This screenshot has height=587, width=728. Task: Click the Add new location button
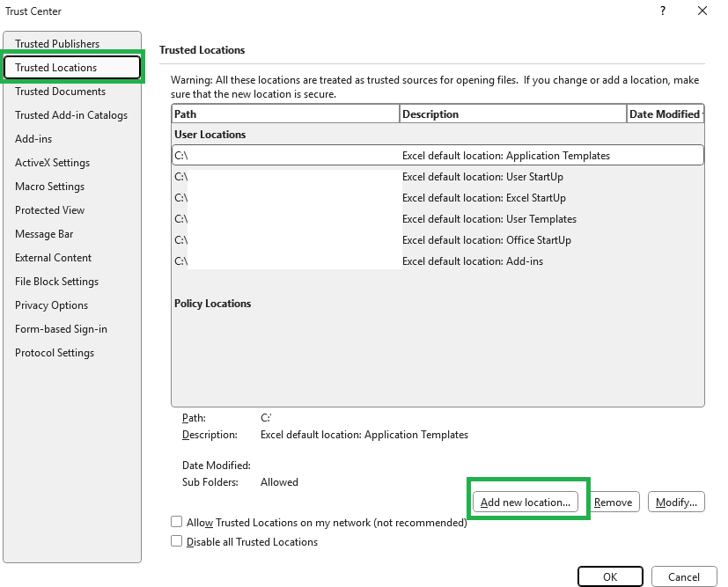point(526,503)
